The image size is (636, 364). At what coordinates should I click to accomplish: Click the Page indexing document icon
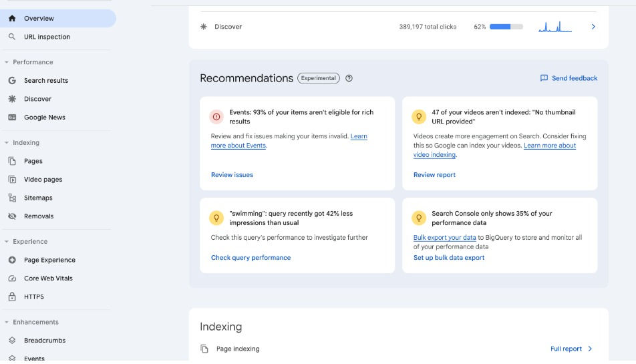click(x=204, y=349)
